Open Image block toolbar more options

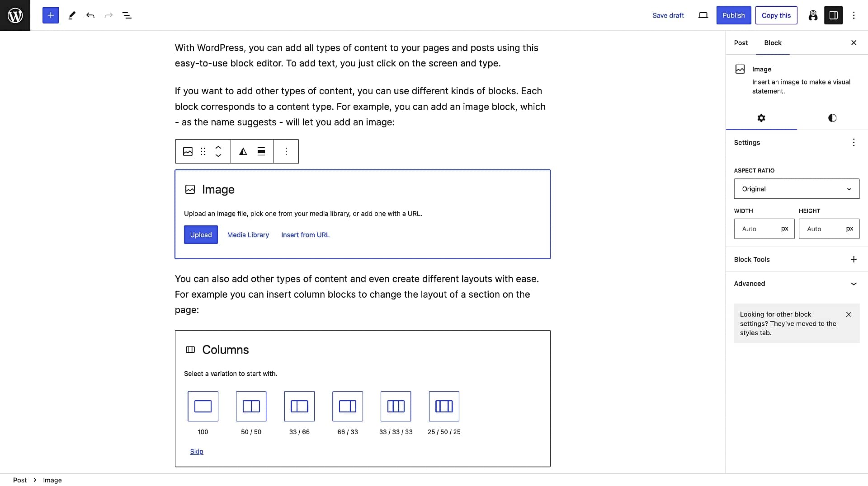coord(286,151)
